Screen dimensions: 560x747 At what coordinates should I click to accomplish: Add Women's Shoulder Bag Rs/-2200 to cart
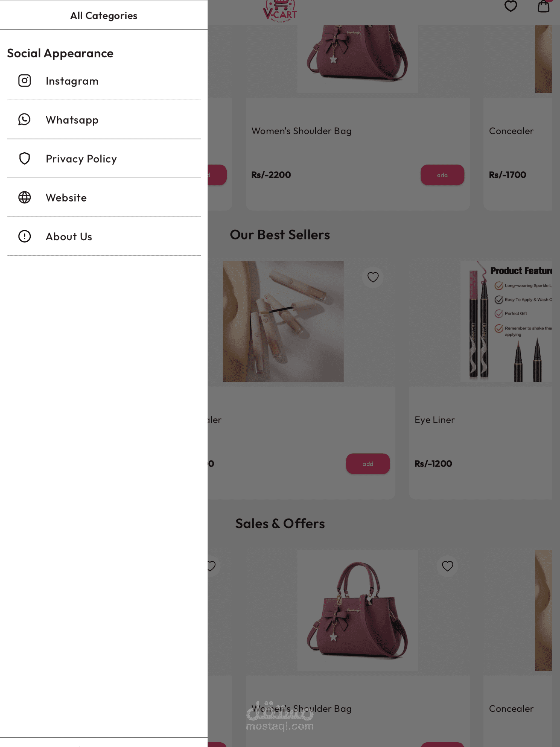(442, 175)
